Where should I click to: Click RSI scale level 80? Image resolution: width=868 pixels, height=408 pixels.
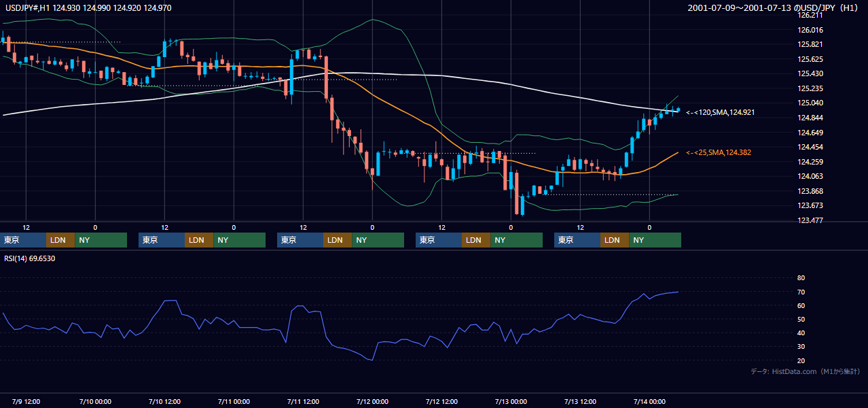tap(801, 278)
